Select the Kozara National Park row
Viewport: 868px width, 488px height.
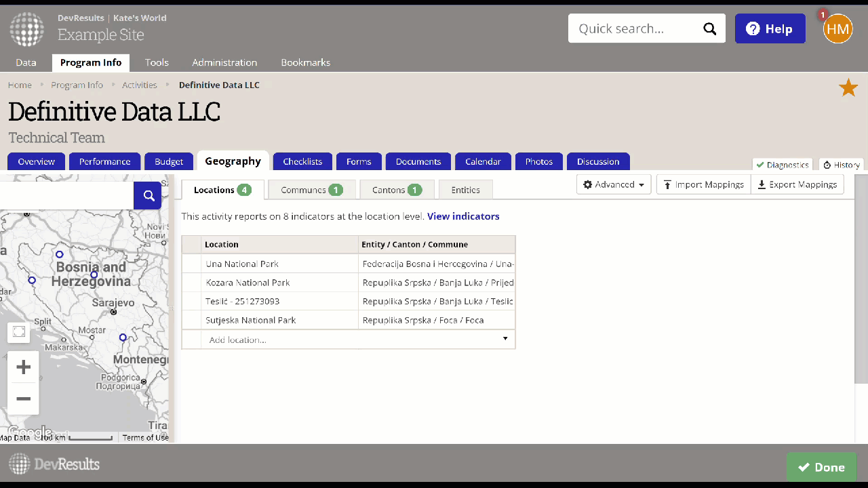tap(349, 283)
